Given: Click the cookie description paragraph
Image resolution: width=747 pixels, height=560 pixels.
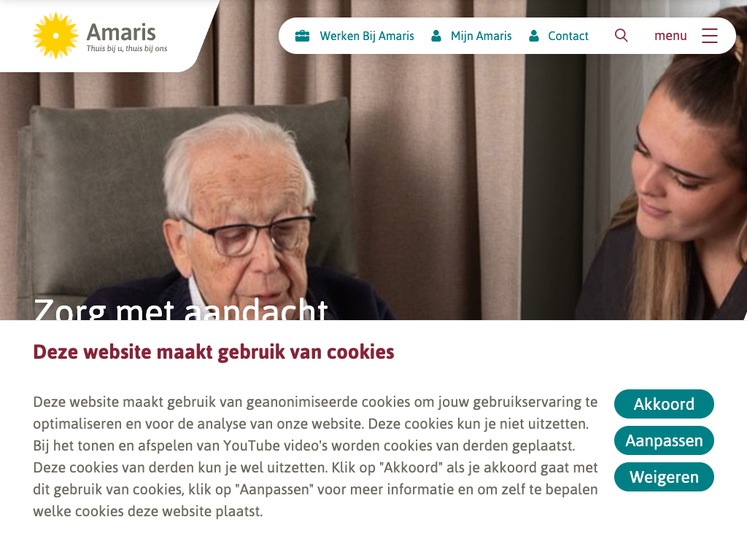Looking at the screenshot, I should pos(315,456).
